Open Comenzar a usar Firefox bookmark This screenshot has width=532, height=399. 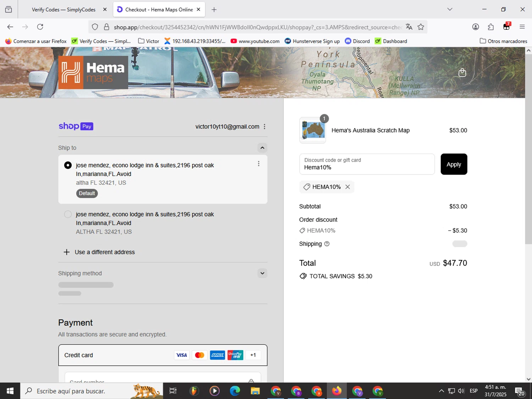pos(36,41)
